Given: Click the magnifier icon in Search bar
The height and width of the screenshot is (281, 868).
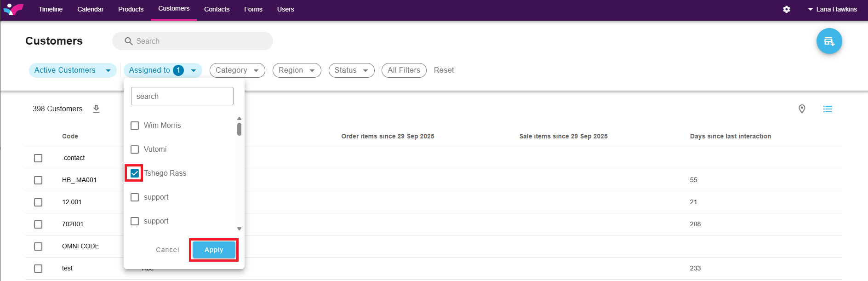Looking at the screenshot, I should point(129,41).
